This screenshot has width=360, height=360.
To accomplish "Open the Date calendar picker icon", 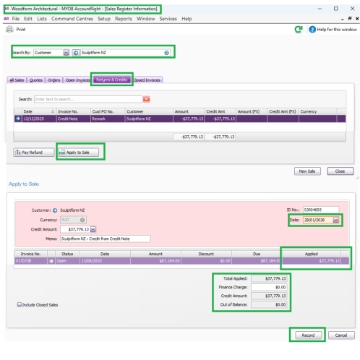I will 336,220.
